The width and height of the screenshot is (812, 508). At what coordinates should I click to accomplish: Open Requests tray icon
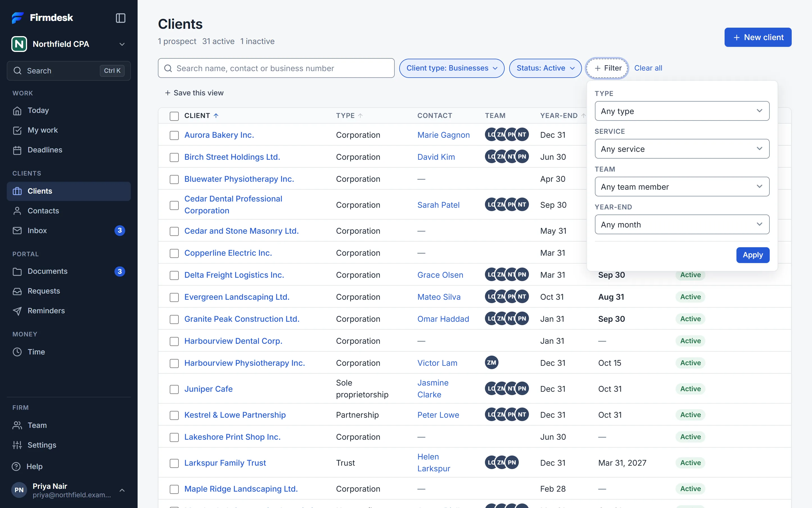[17, 291]
